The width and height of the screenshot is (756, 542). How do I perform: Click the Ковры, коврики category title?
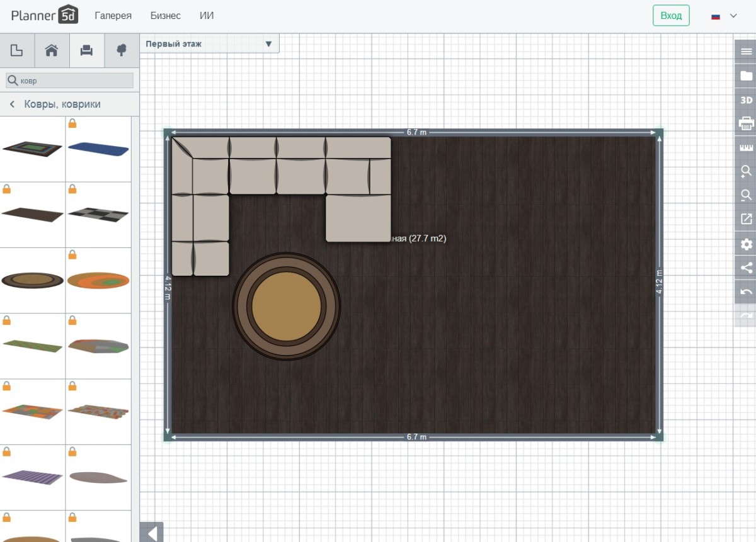click(62, 104)
